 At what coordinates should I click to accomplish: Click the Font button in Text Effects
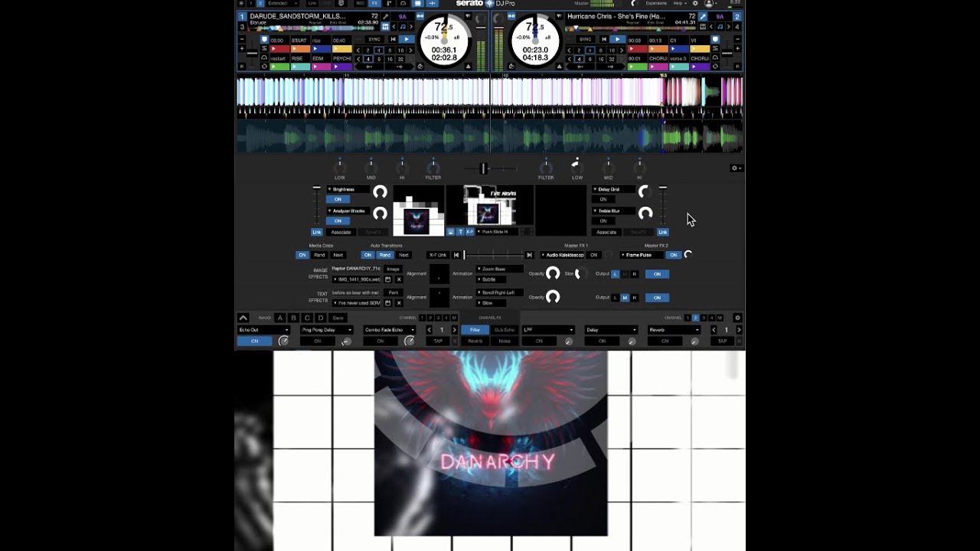pos(393,292)
